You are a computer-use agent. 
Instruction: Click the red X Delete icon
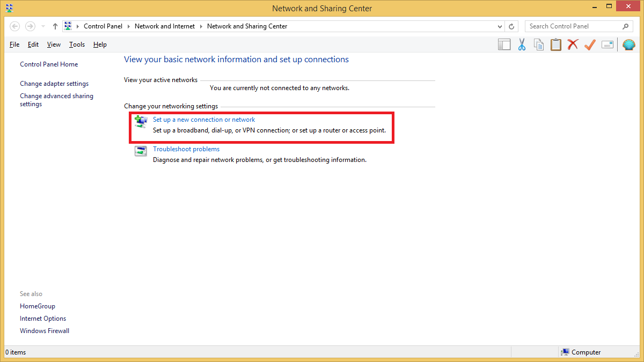point(573,45)
